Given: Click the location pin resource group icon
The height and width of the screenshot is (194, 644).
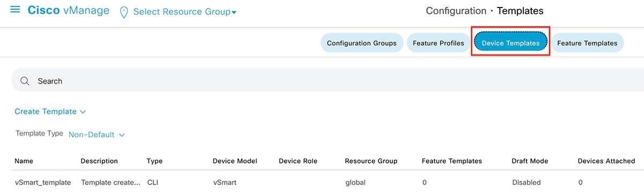Looking at the screenshot, I should [x=123, y=11].
